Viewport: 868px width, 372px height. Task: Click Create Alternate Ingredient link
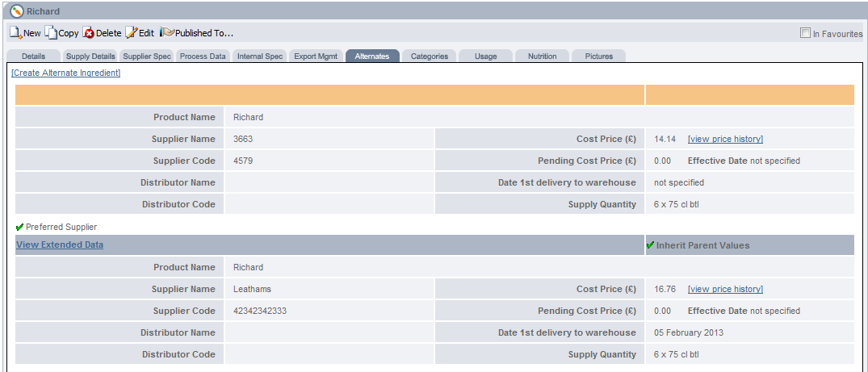click(x=66, y=73)
